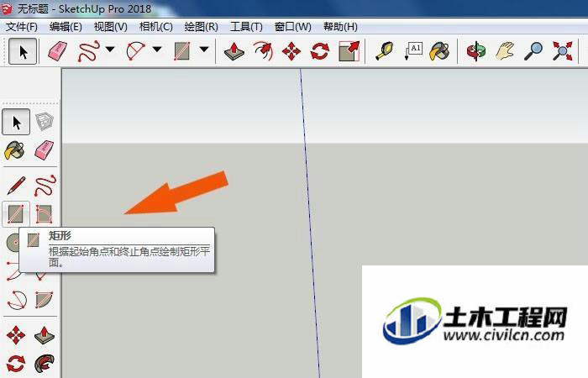
Task: Pick the Paint Bucket in the left palette
Action: [14, 150]
